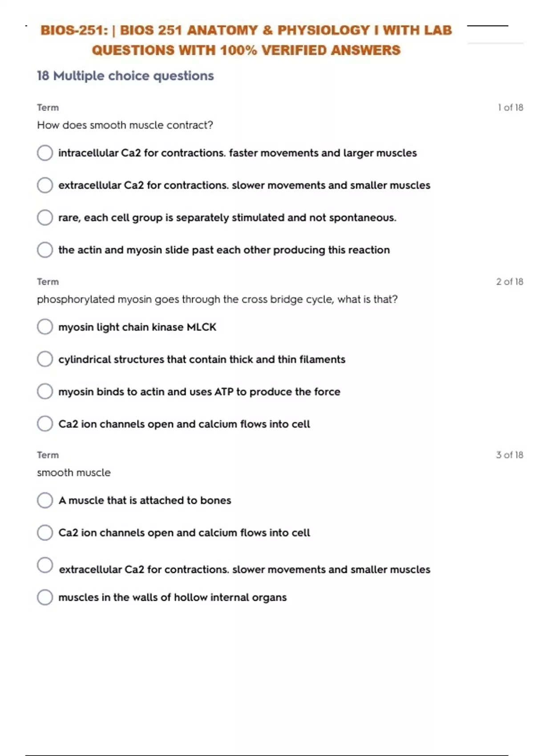534x756 pixels.
Task: Choose the first 'extracellular Ca2 for contractions' answer
Action: [45, 185]
